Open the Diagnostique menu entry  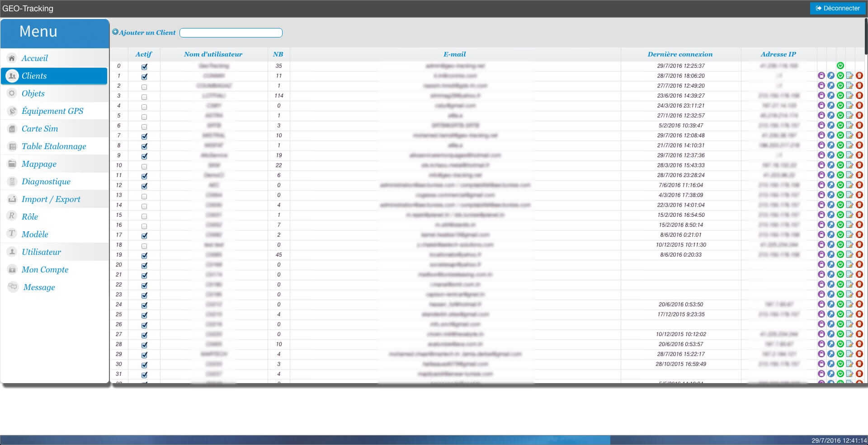(x=46, y=182)
